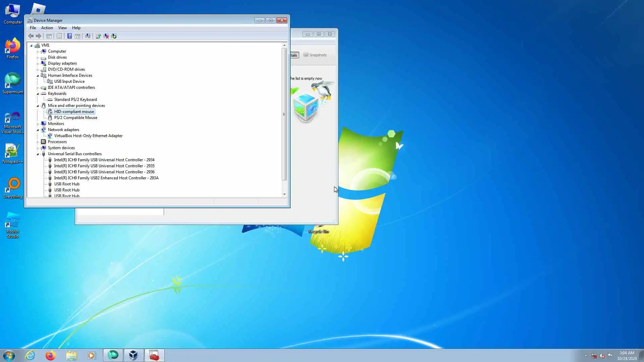Viewport: 644px width, 362px height.
Task: Click Firefox icon in the taskbar
Action: click(51, 355)
